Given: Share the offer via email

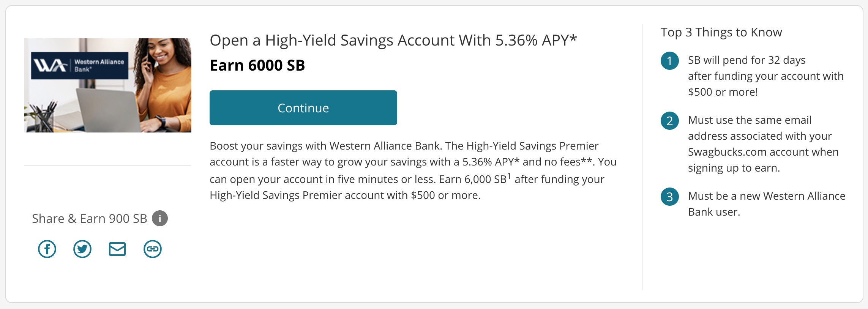Looking at the screenshot, I should (117, 249).
